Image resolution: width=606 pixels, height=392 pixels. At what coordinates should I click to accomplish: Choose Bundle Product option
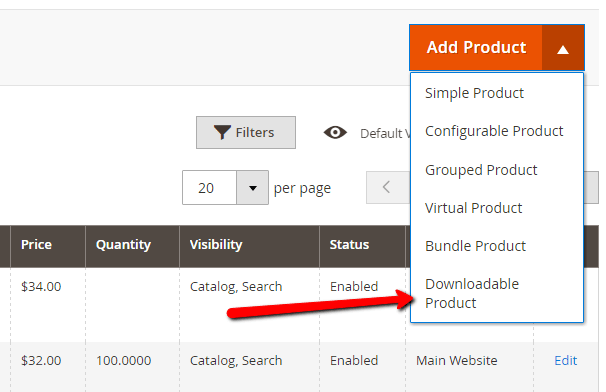click(475, 246)
